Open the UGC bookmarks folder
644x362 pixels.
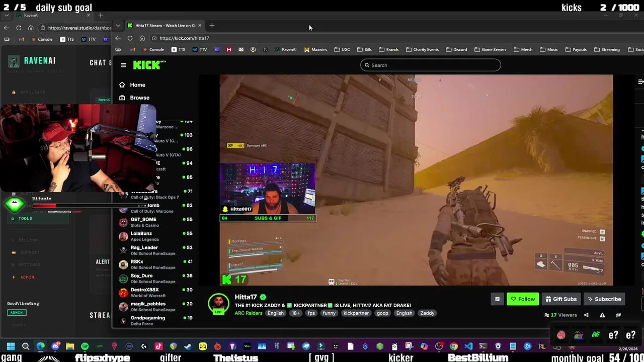pos(342,49)
